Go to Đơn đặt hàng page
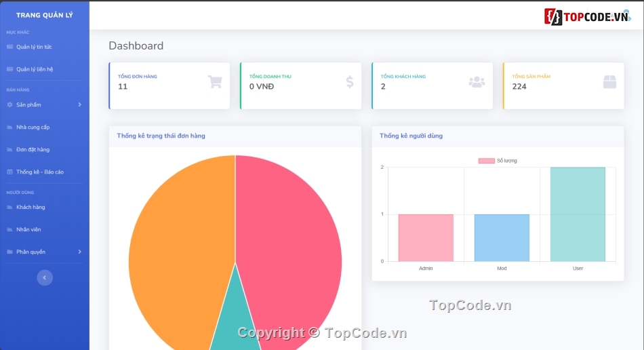644x350 pixels. tap(33, 149)
